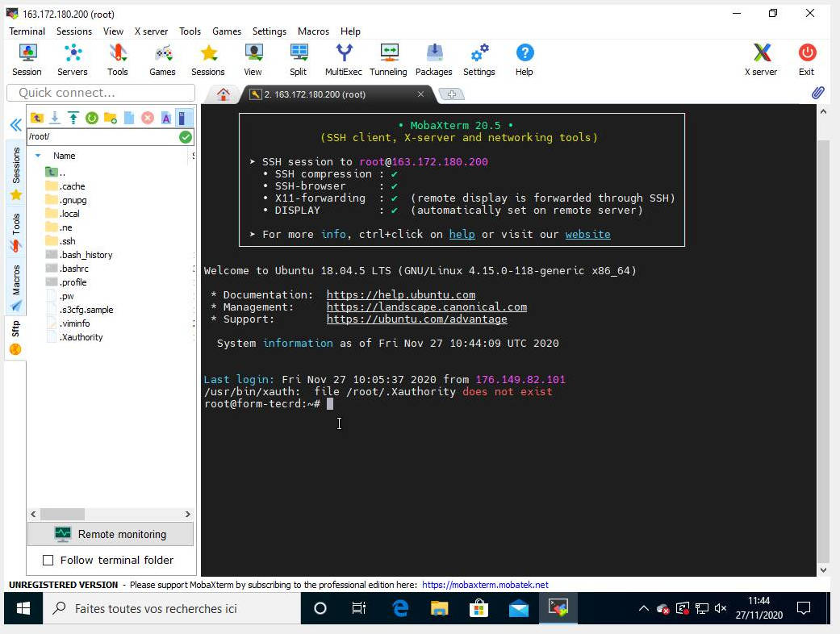Go to the home tab icon
Screen dimensions: 840x634
224,94
